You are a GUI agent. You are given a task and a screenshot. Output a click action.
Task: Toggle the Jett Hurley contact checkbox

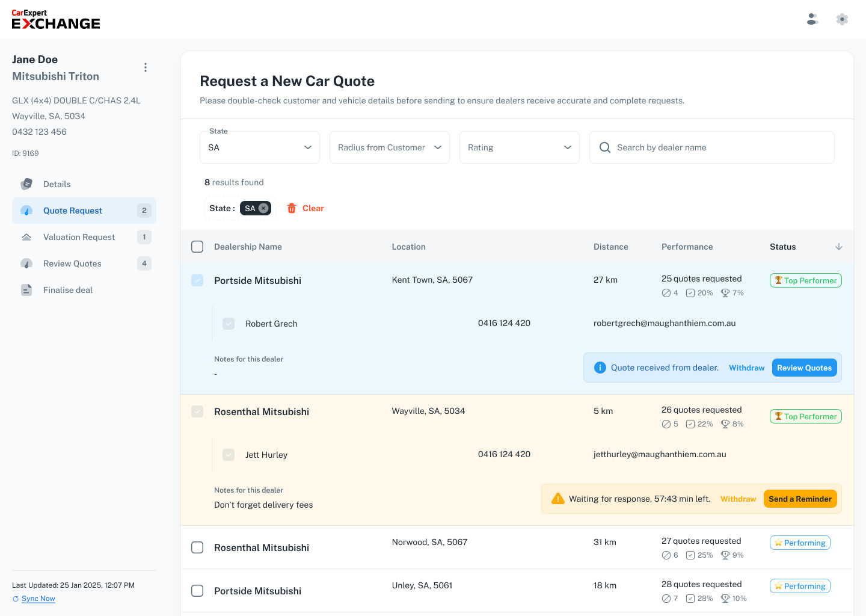pyautogui.click(x=229, y=455)
